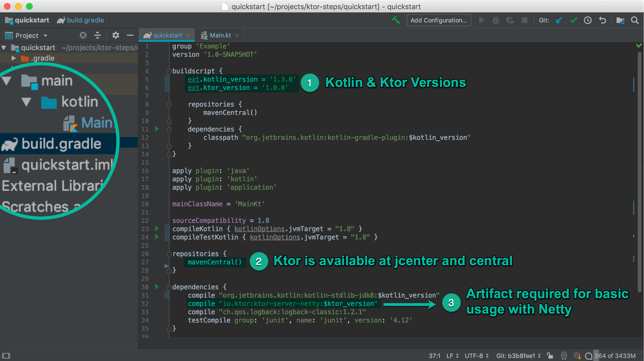The image size is (644, 361).
Task: Click the Git Revert rollback icon
Action: coord(602,20)
